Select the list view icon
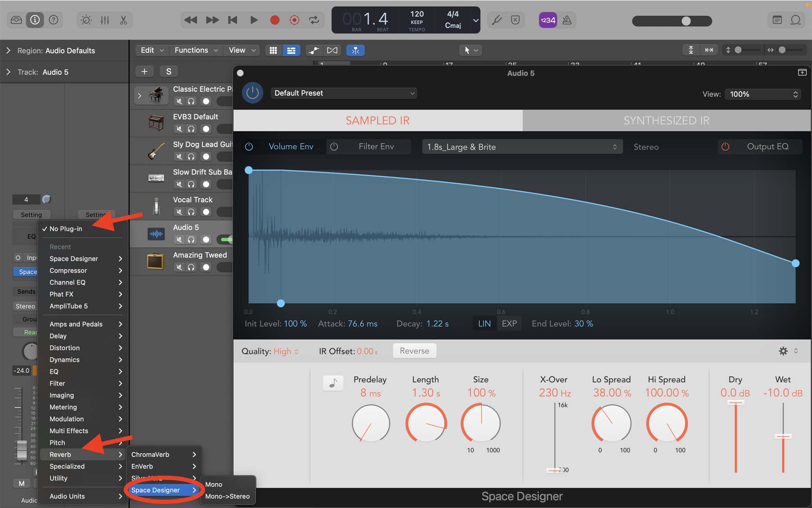Image resolution: width=812 pixels, height=508 pixels. tap(291, 51)
